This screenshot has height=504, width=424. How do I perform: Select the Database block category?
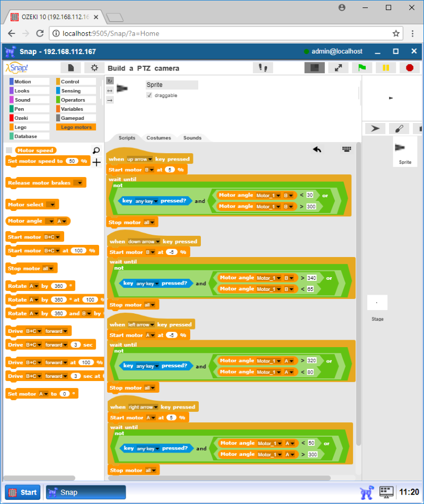point(29,136)
